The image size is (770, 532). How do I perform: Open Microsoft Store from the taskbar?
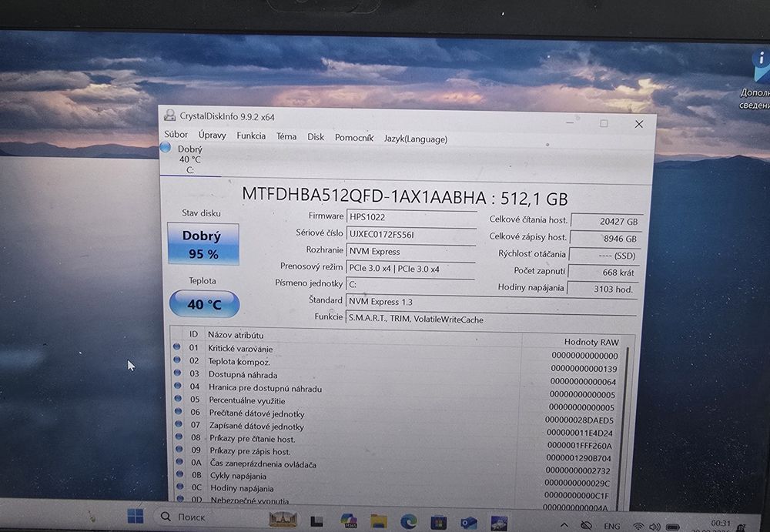(438, 522)
